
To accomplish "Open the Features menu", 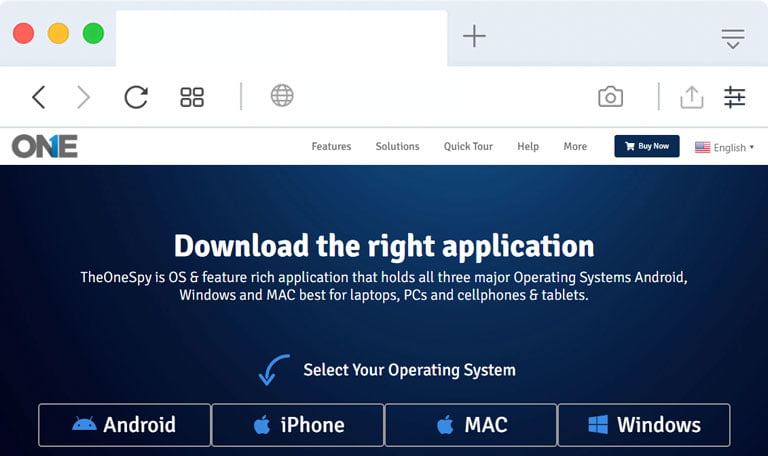I will (331, 146).
